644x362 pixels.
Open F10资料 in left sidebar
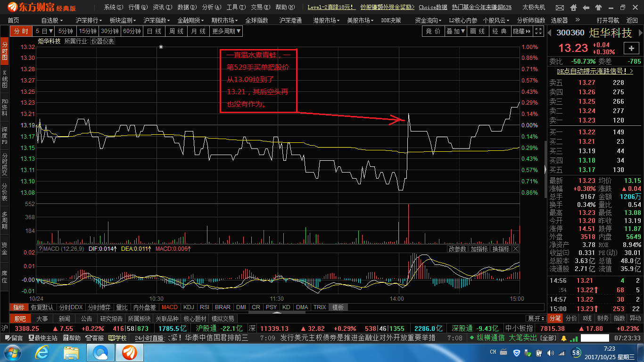[5, 107]
